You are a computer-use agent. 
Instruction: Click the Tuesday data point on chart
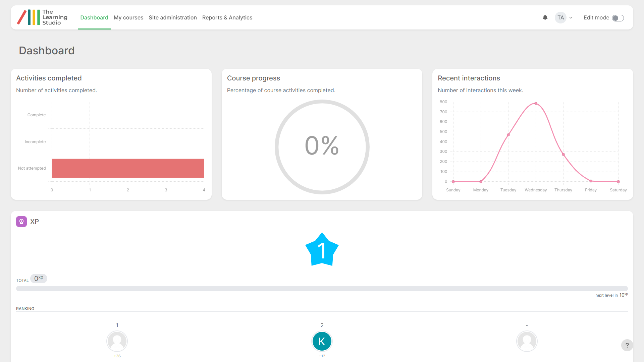[508, 135]
